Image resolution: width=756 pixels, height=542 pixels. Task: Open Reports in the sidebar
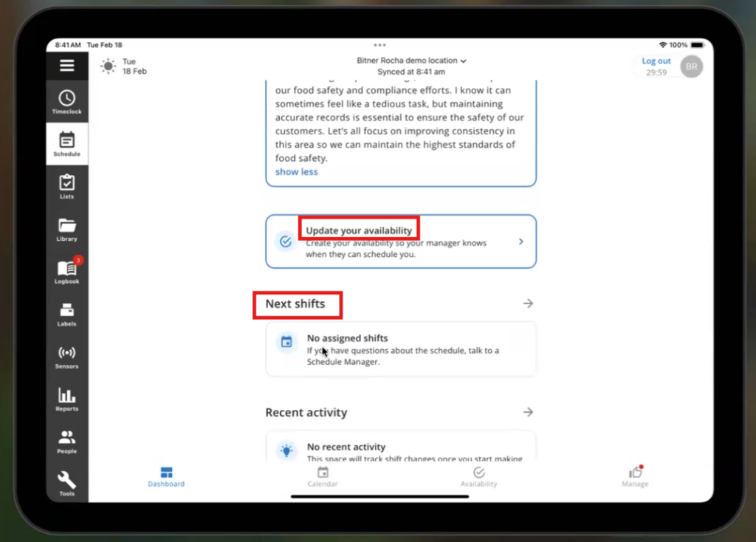click(x=67, y=399)
